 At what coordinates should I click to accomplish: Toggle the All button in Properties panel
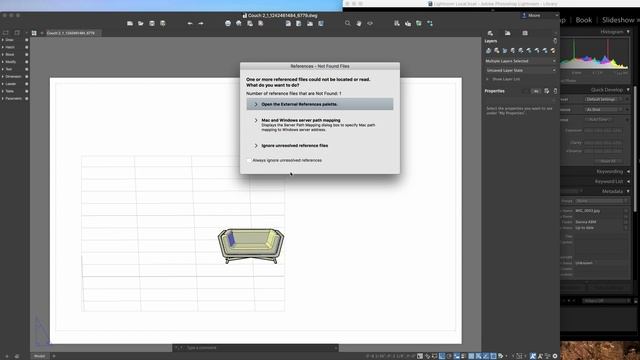[x=536, y=91]
